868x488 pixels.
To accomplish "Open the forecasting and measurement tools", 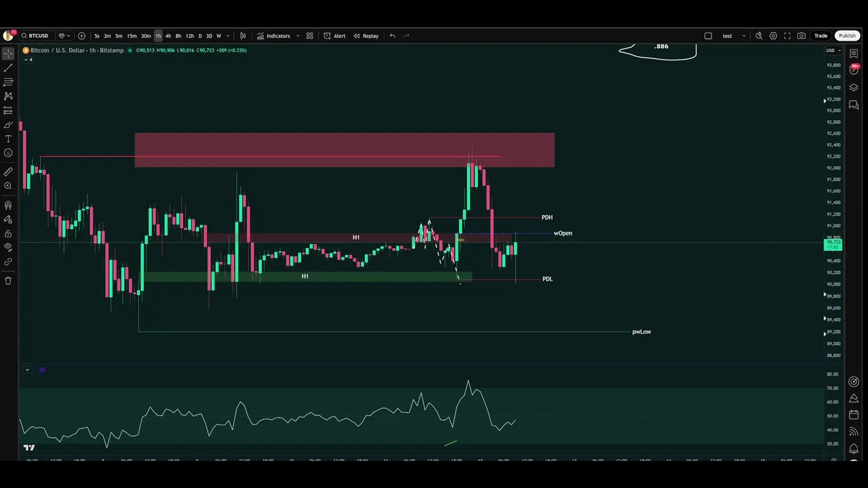I will pos(8,110).
